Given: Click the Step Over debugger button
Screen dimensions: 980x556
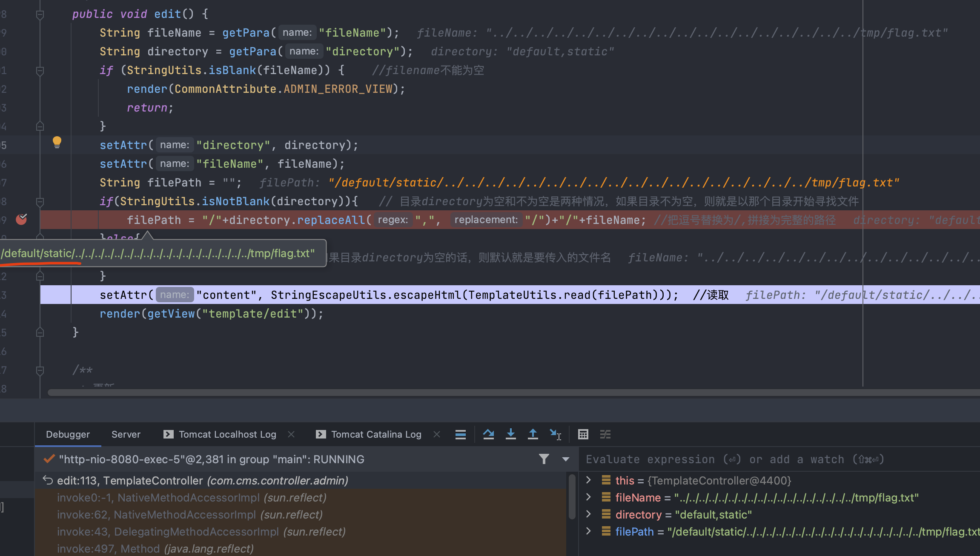Looking at the screenshot, I should click(x=488, y=434).
